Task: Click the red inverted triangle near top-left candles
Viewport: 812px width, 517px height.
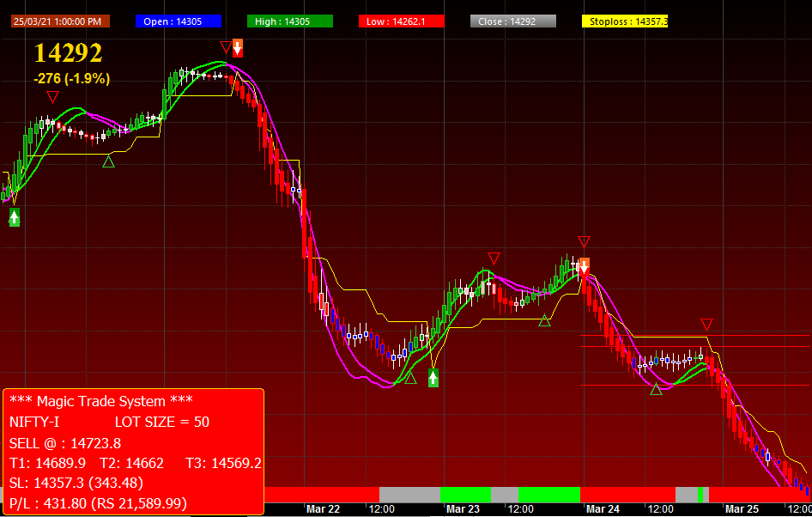Action: point(52,97)
